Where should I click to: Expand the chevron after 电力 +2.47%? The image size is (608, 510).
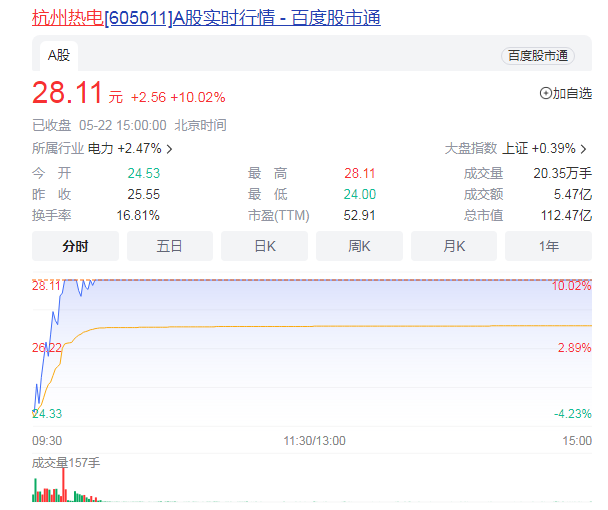[169, 149]
